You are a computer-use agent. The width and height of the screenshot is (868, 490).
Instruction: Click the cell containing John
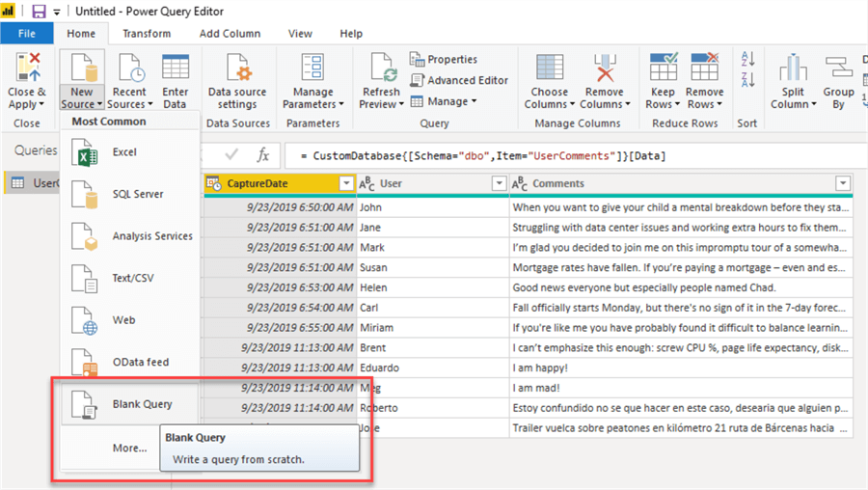click(x=433, y=207)
